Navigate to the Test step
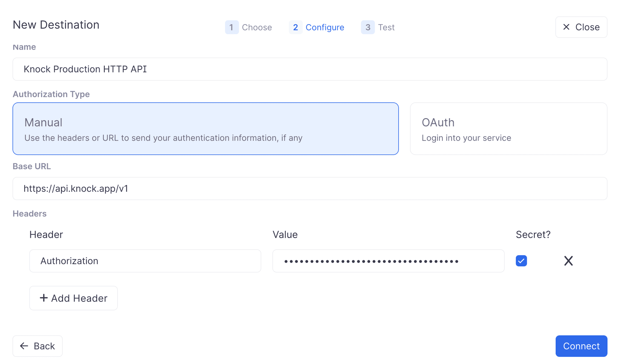The image size is (620, 364). (x=386, y=27)
